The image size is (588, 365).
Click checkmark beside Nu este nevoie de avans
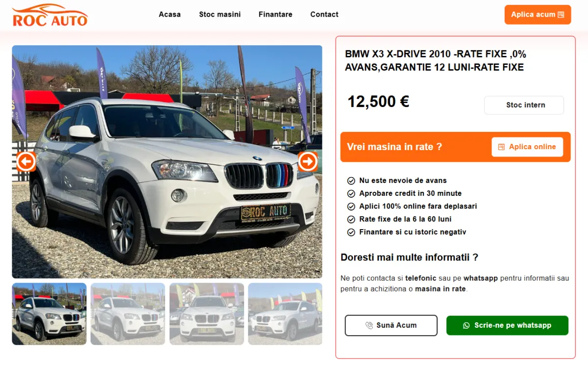(x=351, y=181)
